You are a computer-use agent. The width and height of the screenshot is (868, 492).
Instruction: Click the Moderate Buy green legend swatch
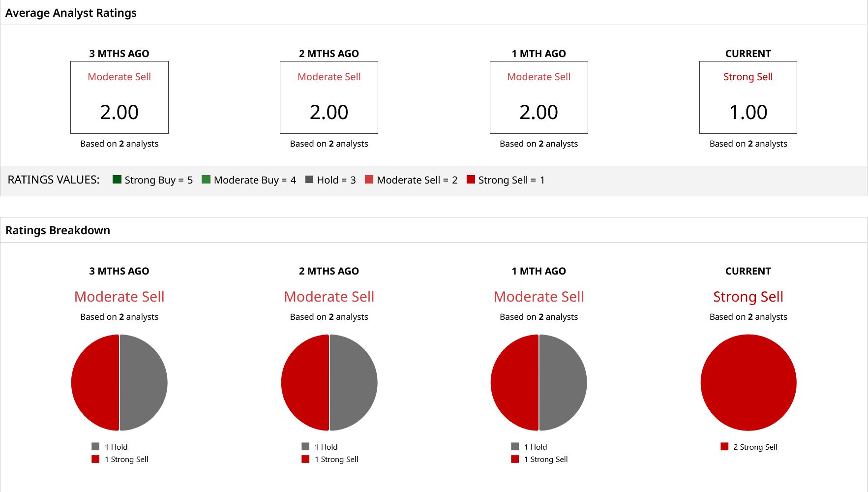tap(206, 180)
